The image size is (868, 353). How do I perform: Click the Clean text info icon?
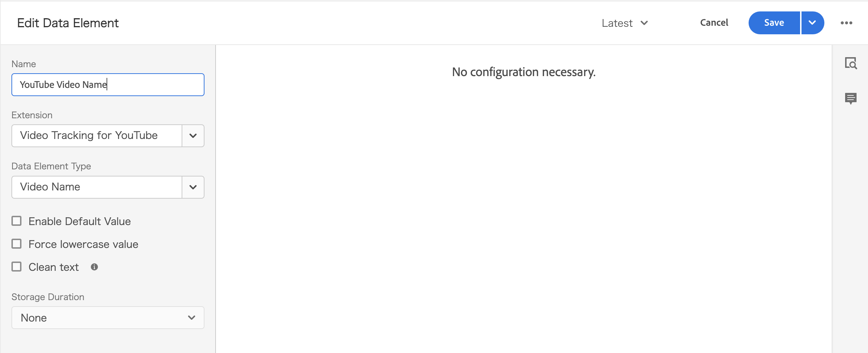(94, 267)
